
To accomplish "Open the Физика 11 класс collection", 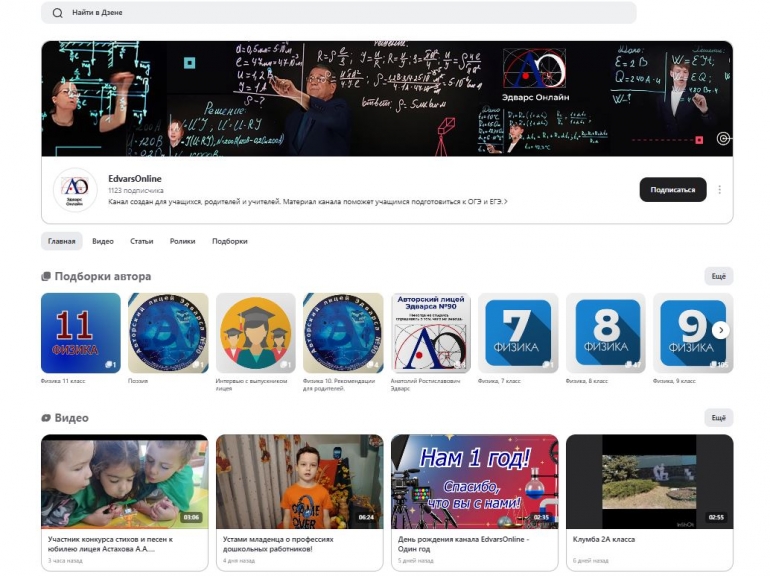I will (x=80, y=333).
